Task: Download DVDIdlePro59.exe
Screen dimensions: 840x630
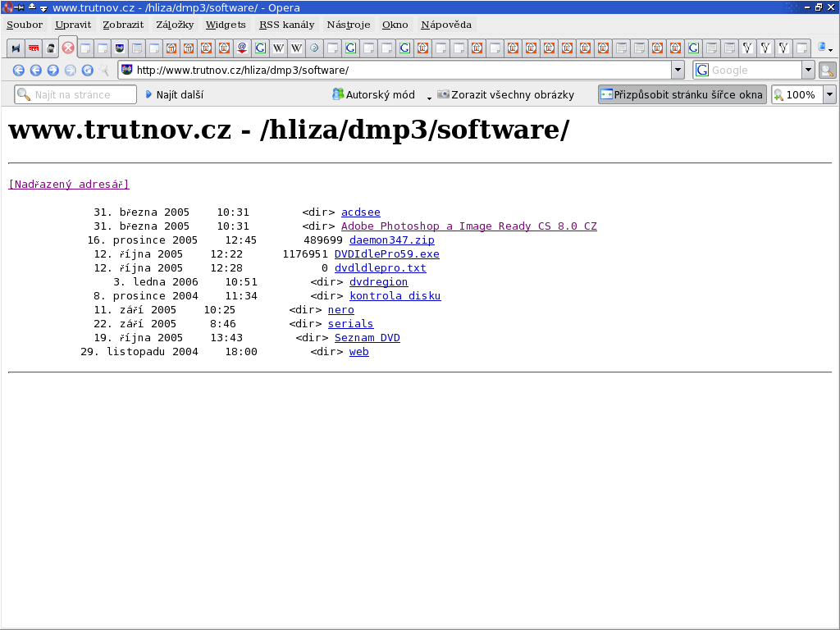Action: [x=387, y=254]
